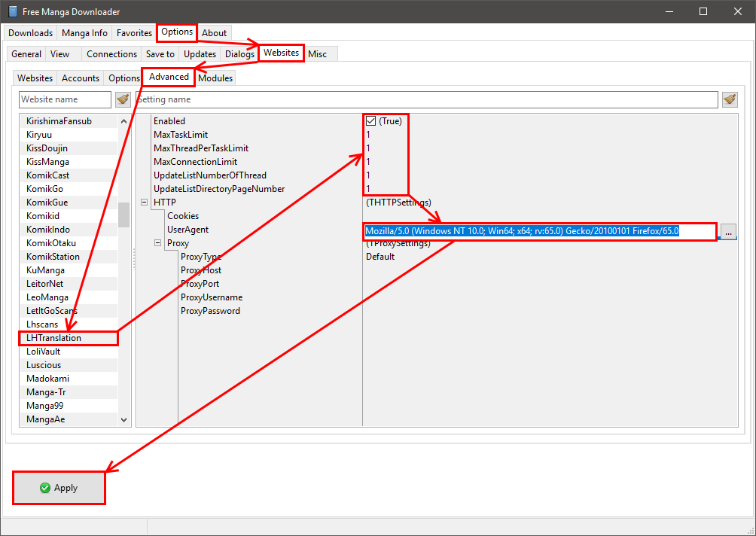
Task: Open the Updates options tab
Action: click(x=200, y=54)
